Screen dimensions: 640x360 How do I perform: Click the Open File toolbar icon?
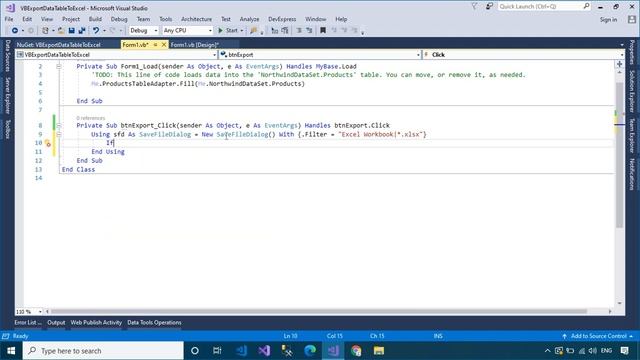pos(61,31)
